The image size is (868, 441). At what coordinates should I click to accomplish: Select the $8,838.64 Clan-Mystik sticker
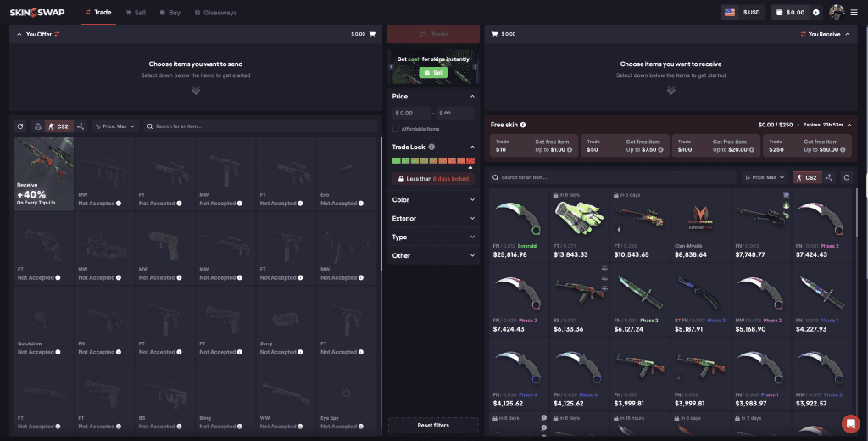point(700,225)
